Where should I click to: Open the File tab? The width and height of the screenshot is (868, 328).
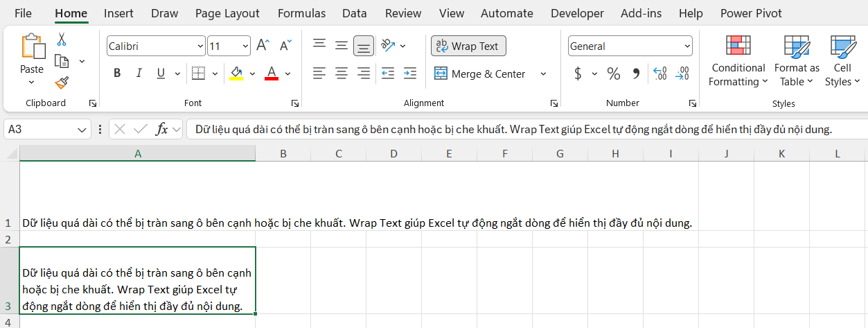point(23,13)
